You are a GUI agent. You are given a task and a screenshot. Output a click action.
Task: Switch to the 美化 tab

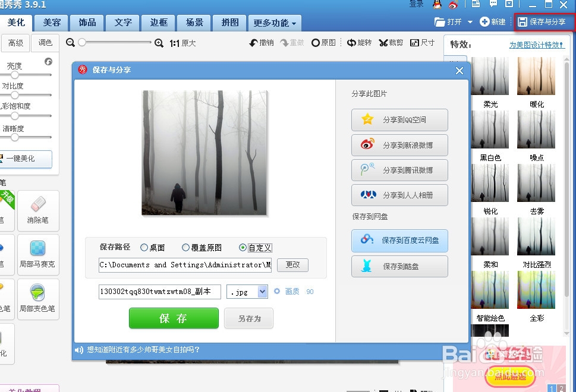tap(16, 23)
